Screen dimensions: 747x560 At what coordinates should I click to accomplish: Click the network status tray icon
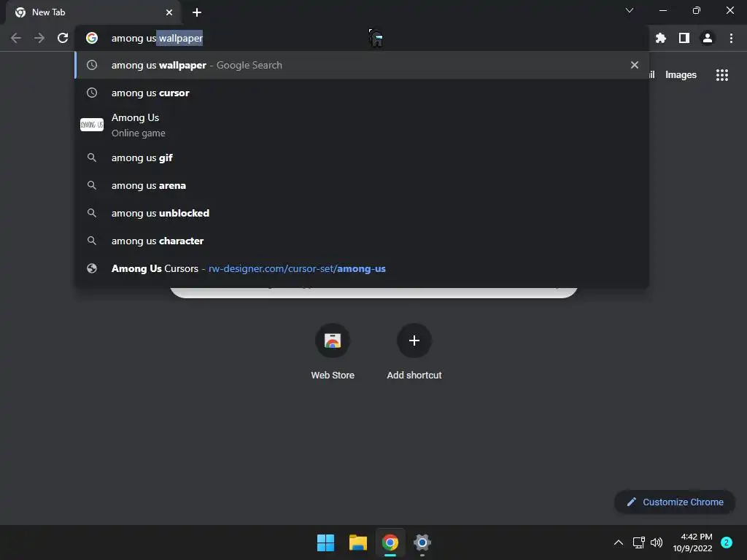pos(639,542)
